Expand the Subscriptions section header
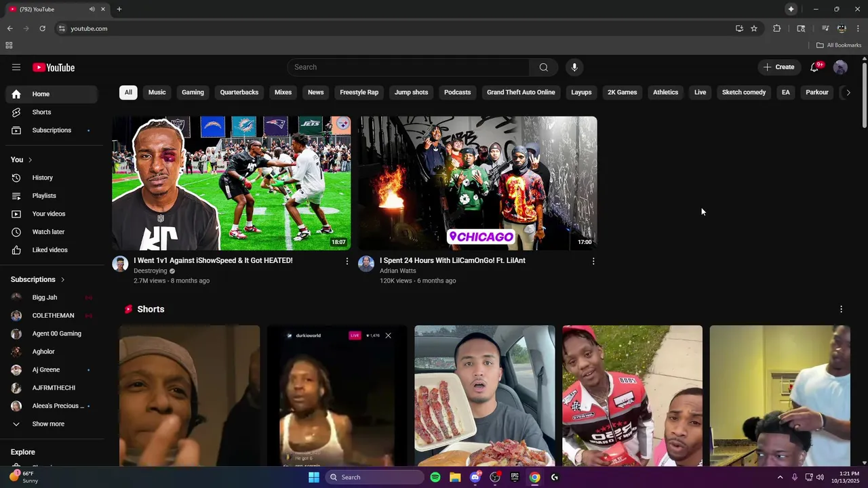This screenshot has height=488, width=868. tap(38, 279)
